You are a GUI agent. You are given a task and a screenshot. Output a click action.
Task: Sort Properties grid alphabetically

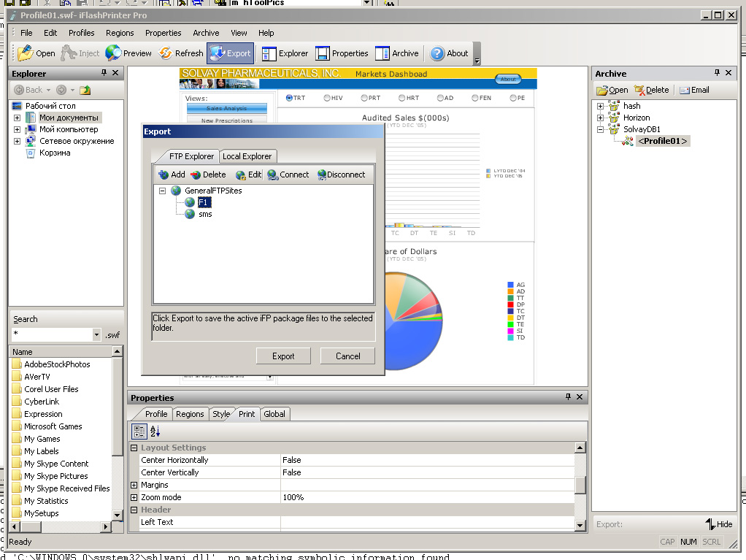point(155,431)
